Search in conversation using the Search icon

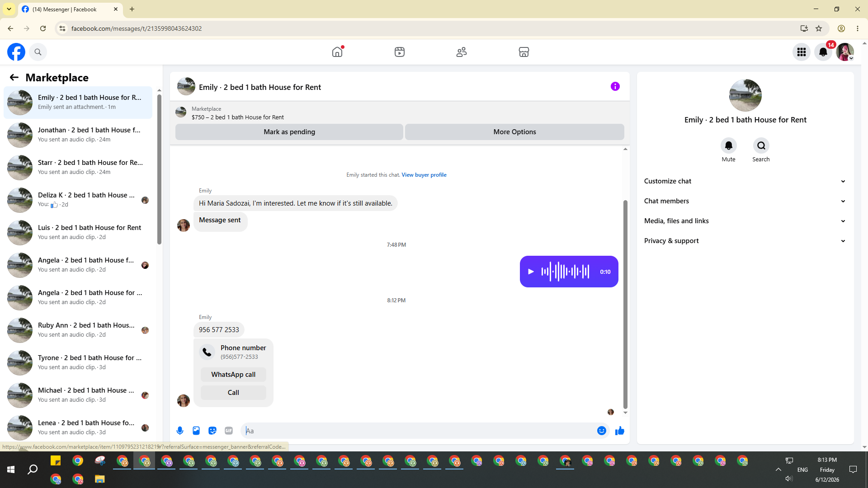point(761,145)
